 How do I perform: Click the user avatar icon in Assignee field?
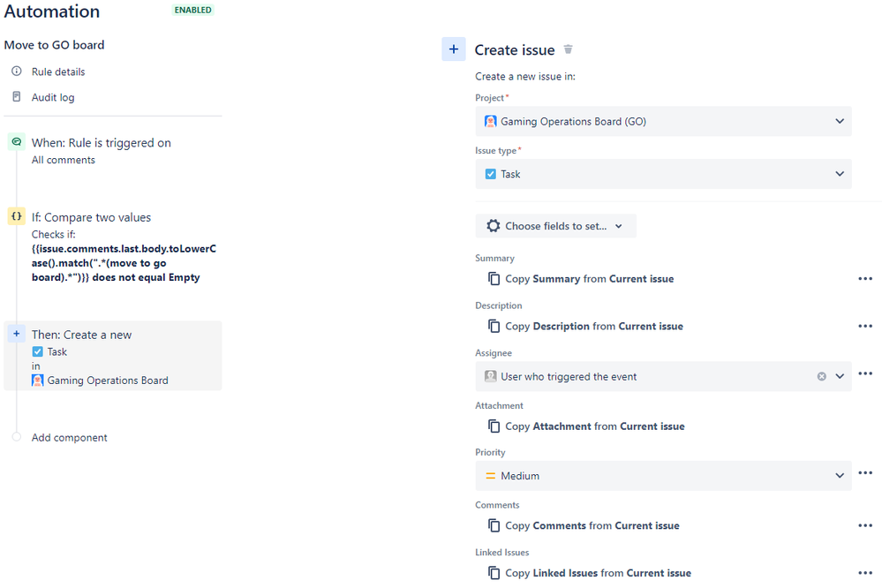point(491,376)
